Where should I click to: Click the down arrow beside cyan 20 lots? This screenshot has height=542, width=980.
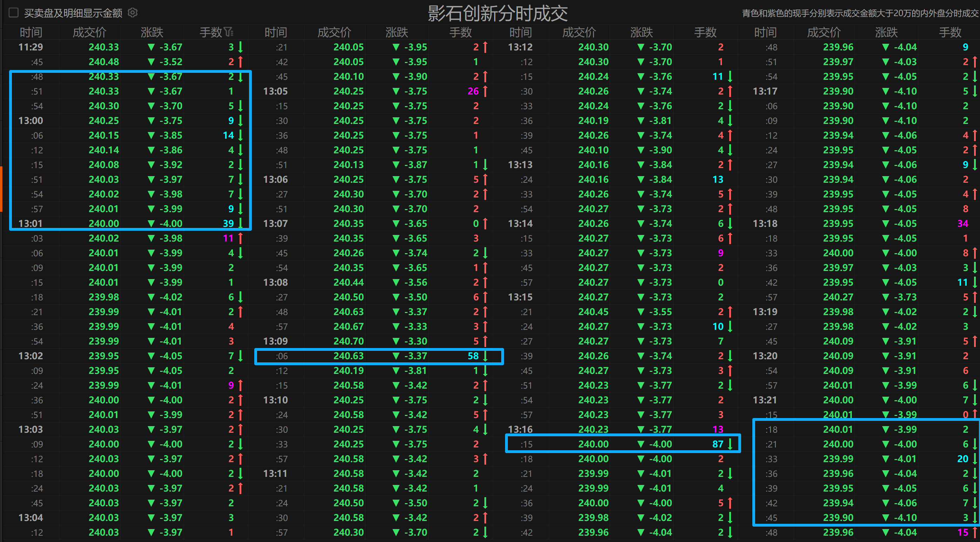[x=974, y=459]
